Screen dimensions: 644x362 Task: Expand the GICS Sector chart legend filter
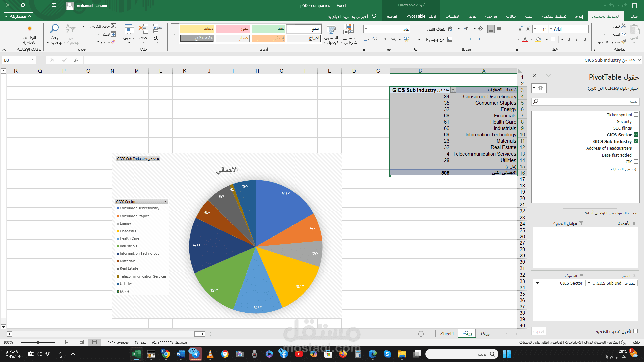coord(165,202)
